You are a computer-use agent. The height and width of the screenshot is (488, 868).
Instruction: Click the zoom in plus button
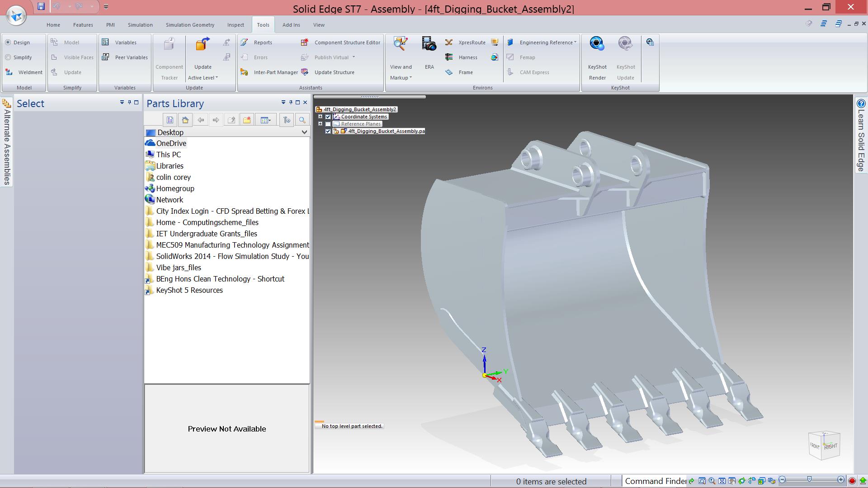tap(841, 480)
